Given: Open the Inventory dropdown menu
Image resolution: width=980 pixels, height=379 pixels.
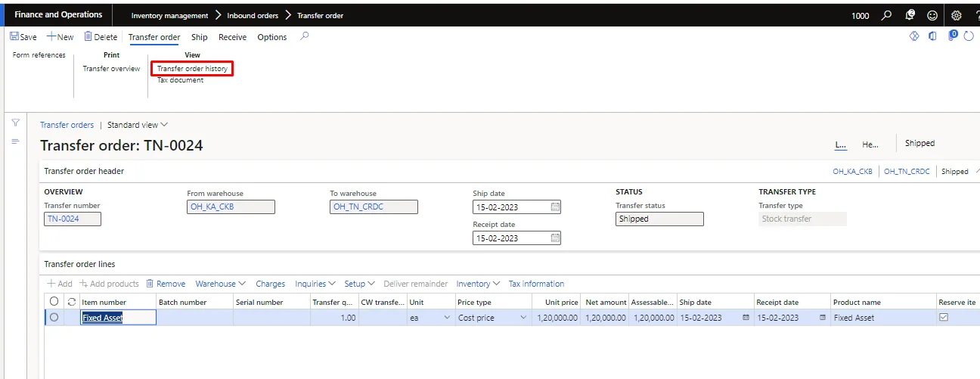Looking at the screenshot, I should [478, 284].
